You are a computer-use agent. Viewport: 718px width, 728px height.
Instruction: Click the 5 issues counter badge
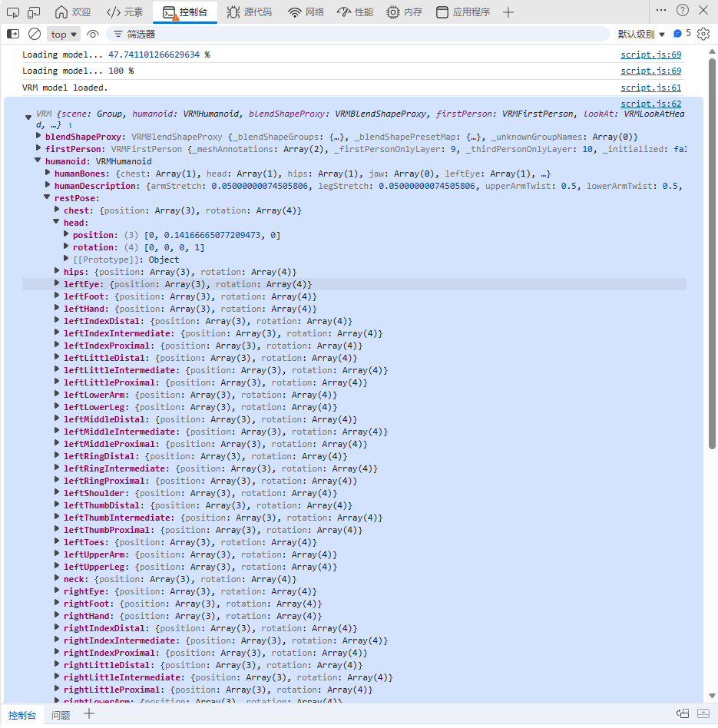tap(682, 34)
